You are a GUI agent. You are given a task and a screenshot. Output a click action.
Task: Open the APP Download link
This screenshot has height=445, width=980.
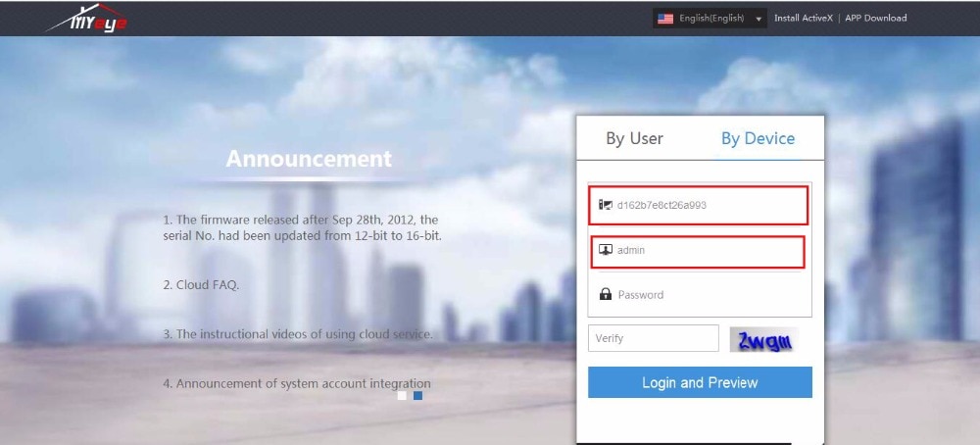point(875,18)
